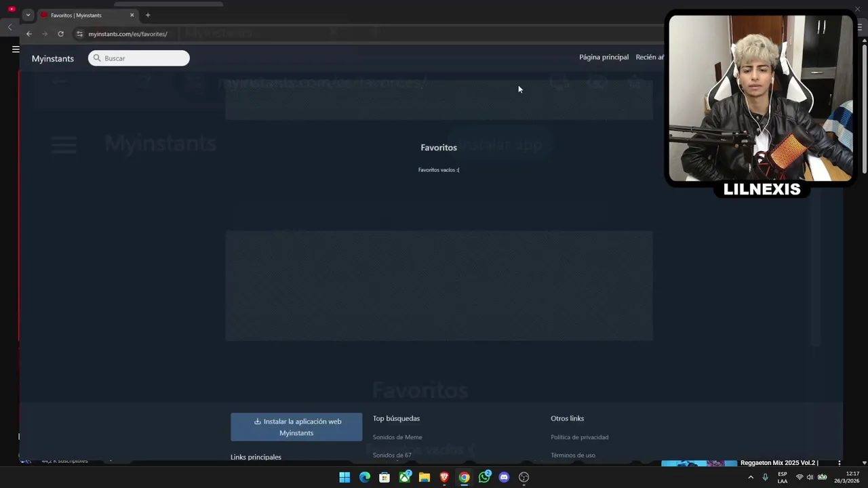The image size is (868, 488).
Task: Reload the Myinstants favorites page
Action: click(x=60, y=34)
